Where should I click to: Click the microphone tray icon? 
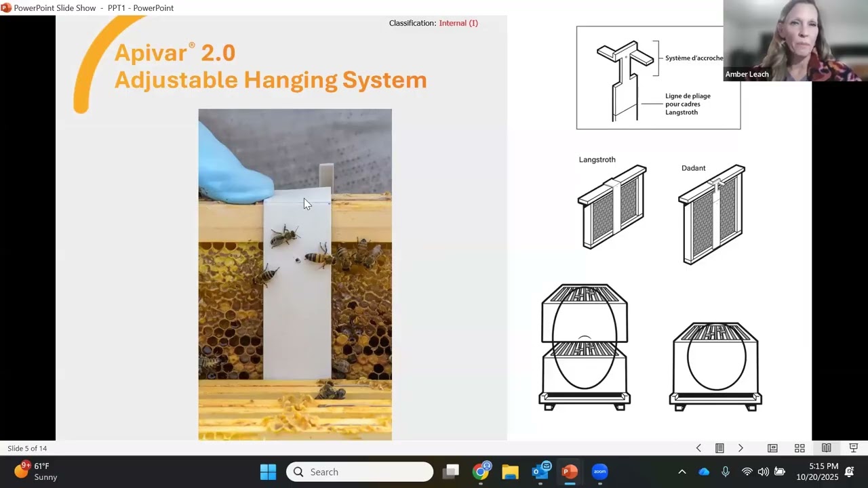(x=726, y=472)
